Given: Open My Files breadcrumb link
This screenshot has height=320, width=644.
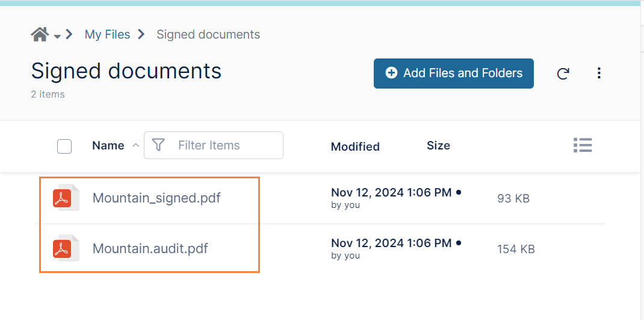Looking at the screenshot, I should point(107,34).
